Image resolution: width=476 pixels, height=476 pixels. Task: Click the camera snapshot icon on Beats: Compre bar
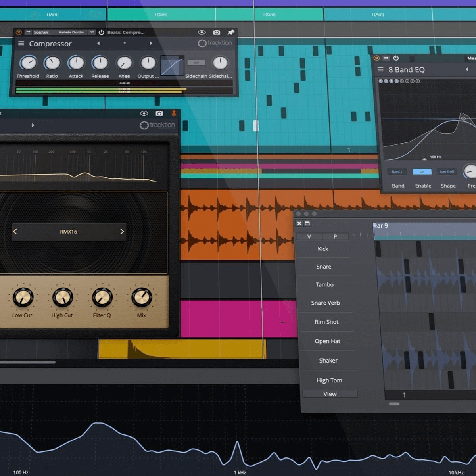(x=217, y=32)
